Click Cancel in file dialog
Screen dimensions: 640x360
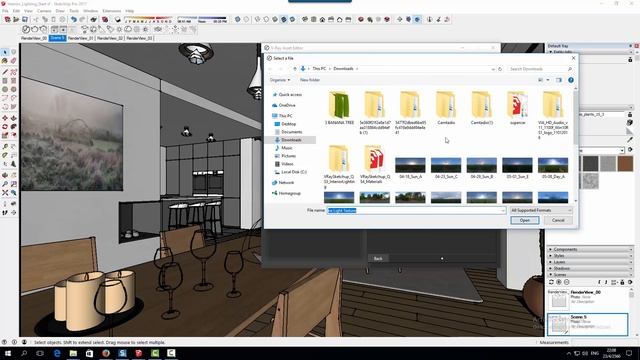(558, 220)
